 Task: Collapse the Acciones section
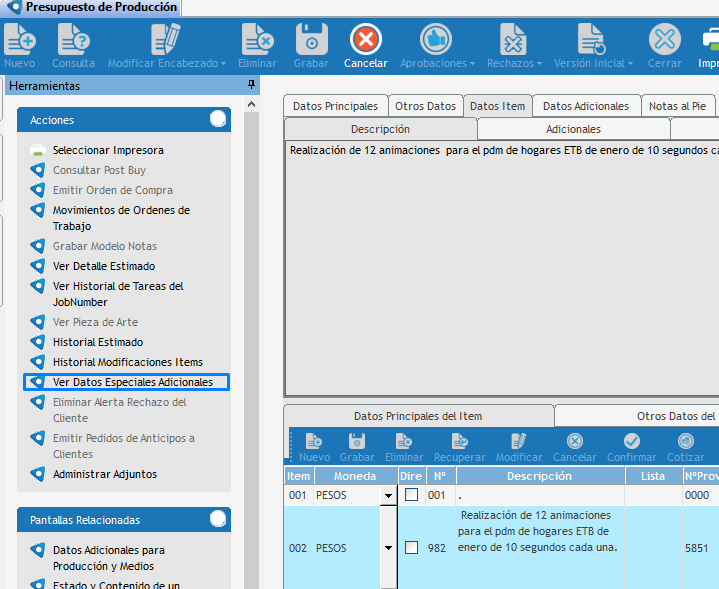coord(217,120)
